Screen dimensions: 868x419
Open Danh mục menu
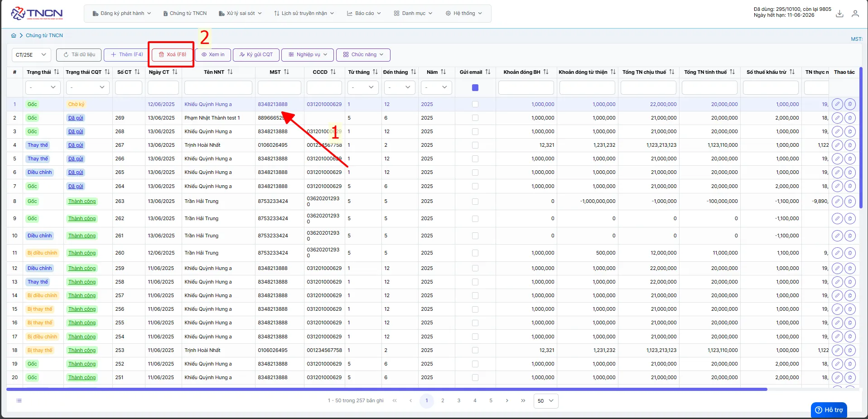coord(413,14)
